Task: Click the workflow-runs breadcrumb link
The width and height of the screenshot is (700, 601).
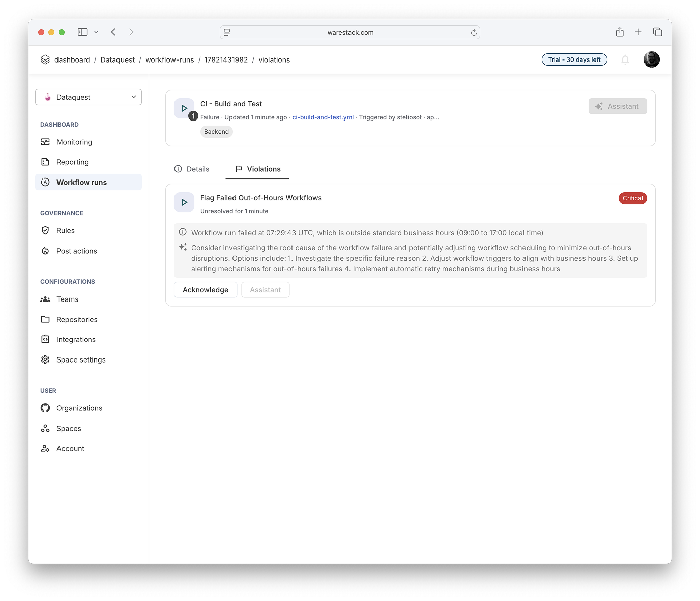Action: pos(169,60)
